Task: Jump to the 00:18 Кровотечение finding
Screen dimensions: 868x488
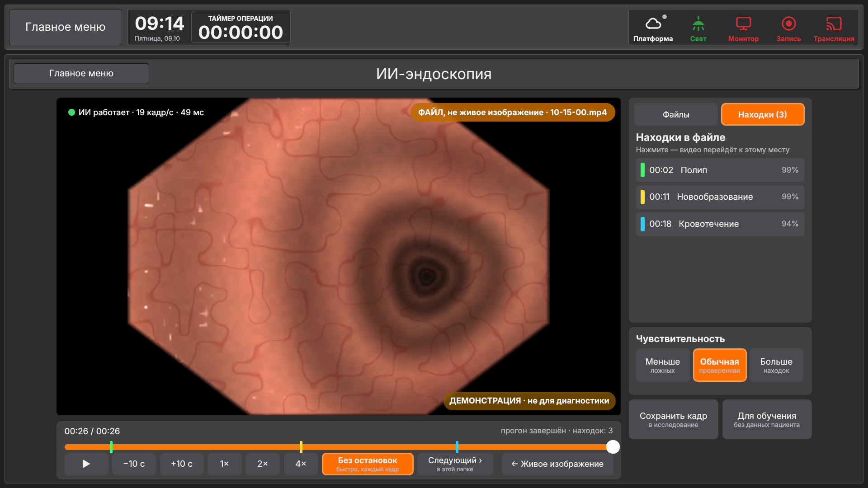Action: coord(720,224)
